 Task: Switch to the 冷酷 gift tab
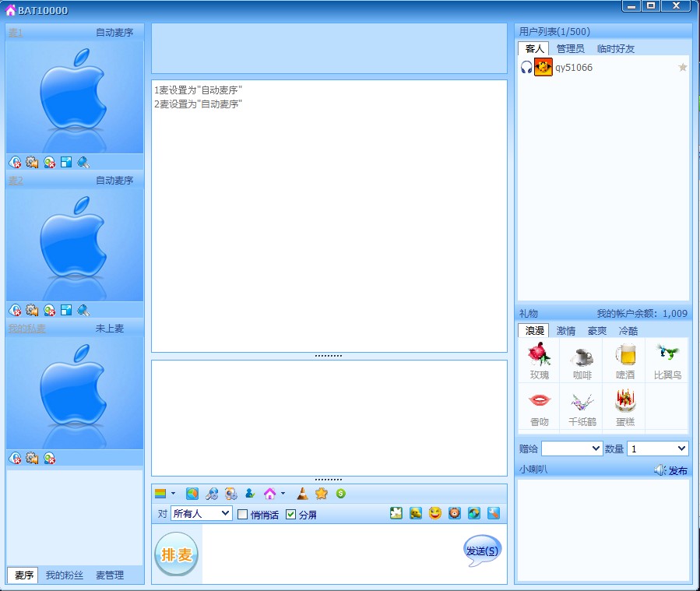pyautogui.click(x=628, y=331)
